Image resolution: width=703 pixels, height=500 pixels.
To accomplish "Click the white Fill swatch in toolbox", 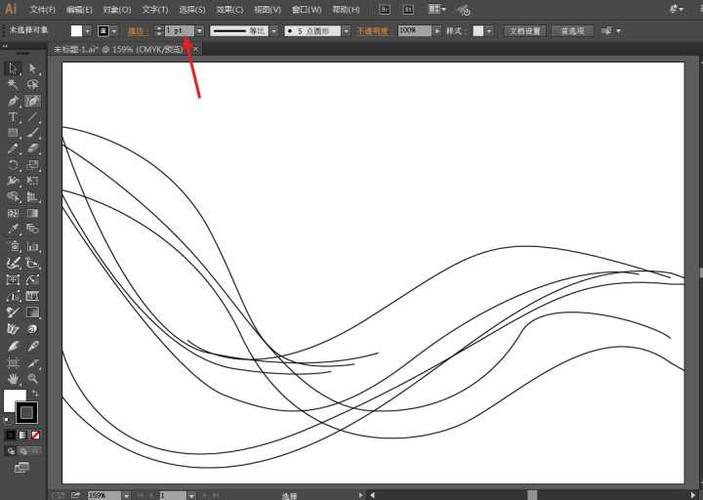I will (x=13, y=398).
